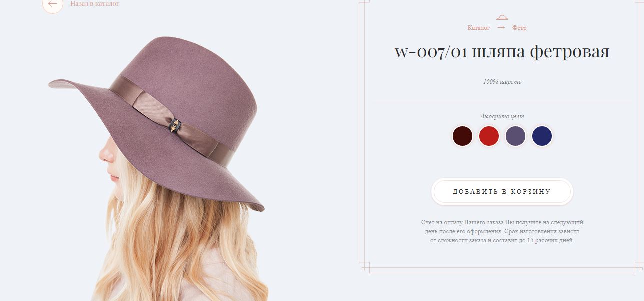Select the navy blue color swatch
The image size is (644, 301).
point(542,136)
